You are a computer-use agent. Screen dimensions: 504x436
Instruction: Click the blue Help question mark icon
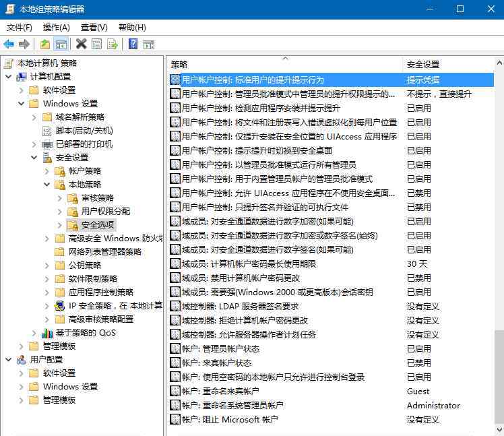133,44
